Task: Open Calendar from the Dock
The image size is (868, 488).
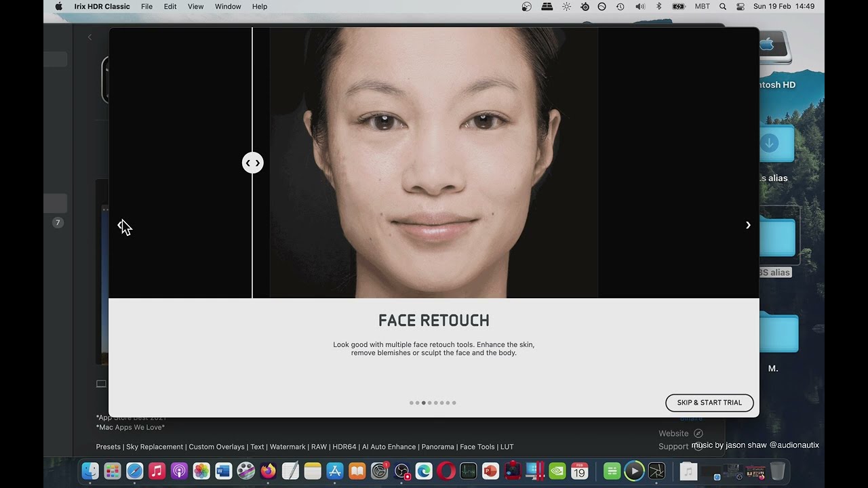Action: [x=580, y=471]
